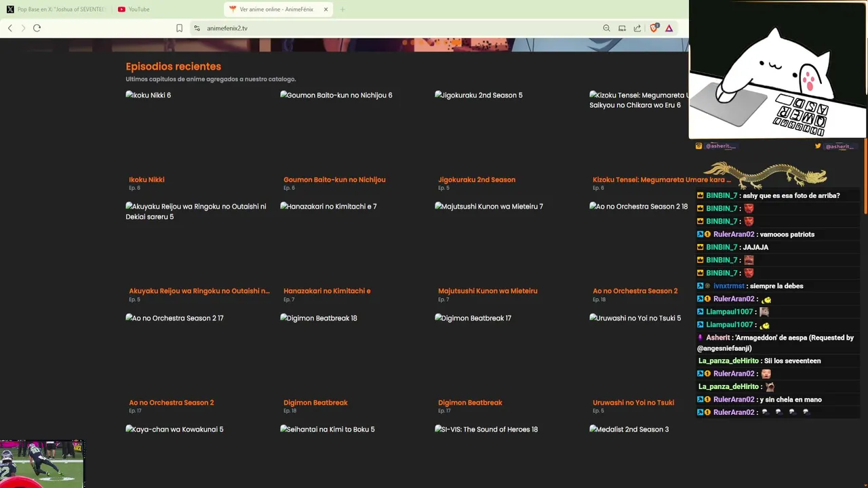Open Majutsushi Kunon wa Mieteiru 7 thumbnail
The image size is (868, 488).
[x=507, y=241]
